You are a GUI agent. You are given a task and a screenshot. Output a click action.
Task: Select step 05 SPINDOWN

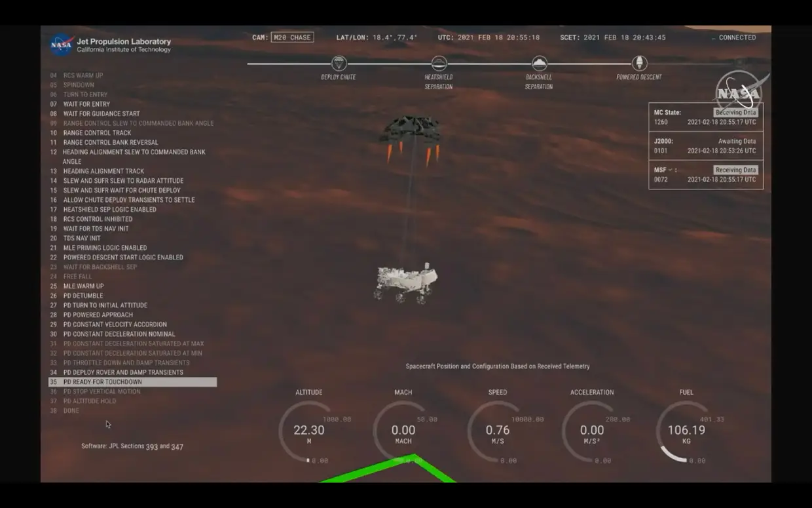tap(72, 85)
